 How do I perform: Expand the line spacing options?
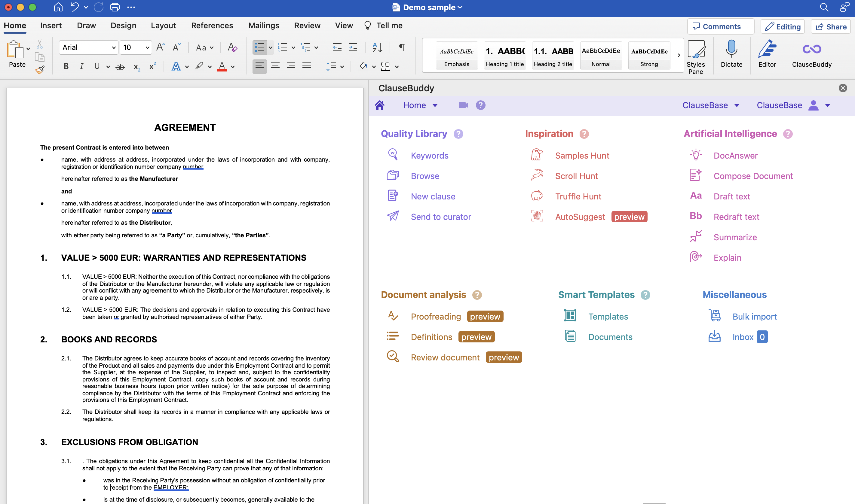click(x=342, y=66)
